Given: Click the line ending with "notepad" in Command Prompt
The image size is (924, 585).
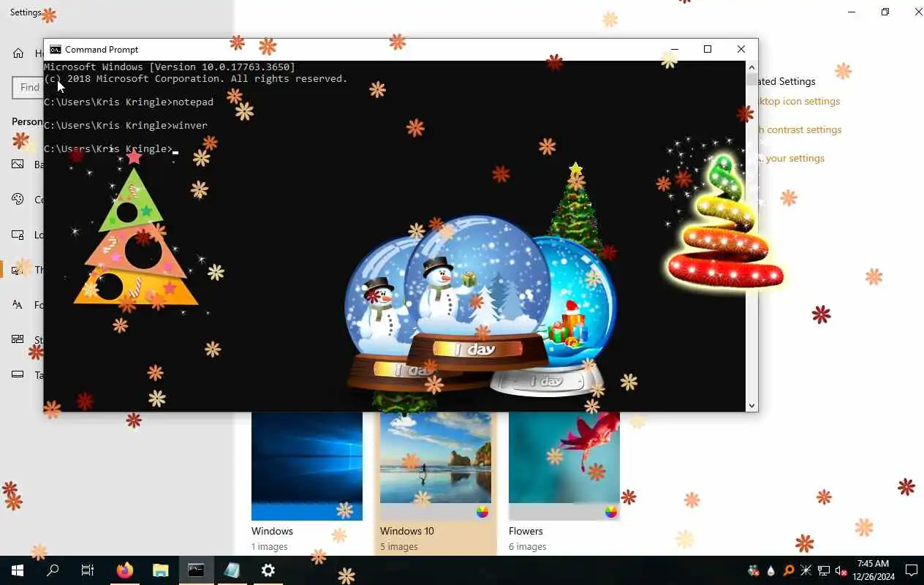Looking at the screenshot, I should tap(129, 102).
